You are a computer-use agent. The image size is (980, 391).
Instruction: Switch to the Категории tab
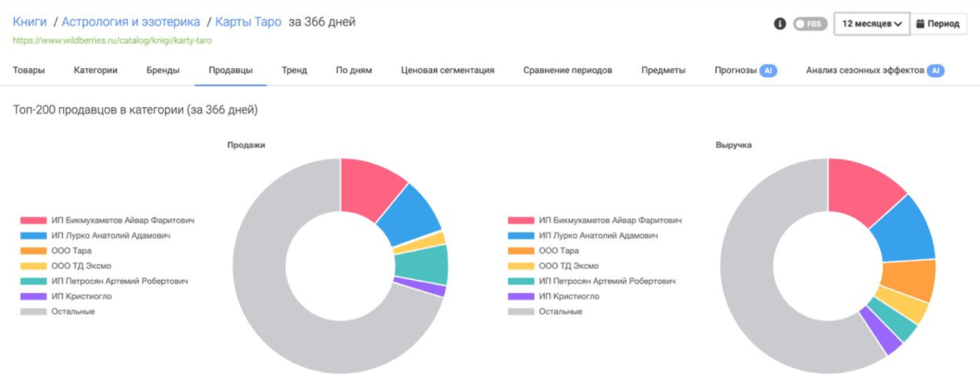click(96, 70)
